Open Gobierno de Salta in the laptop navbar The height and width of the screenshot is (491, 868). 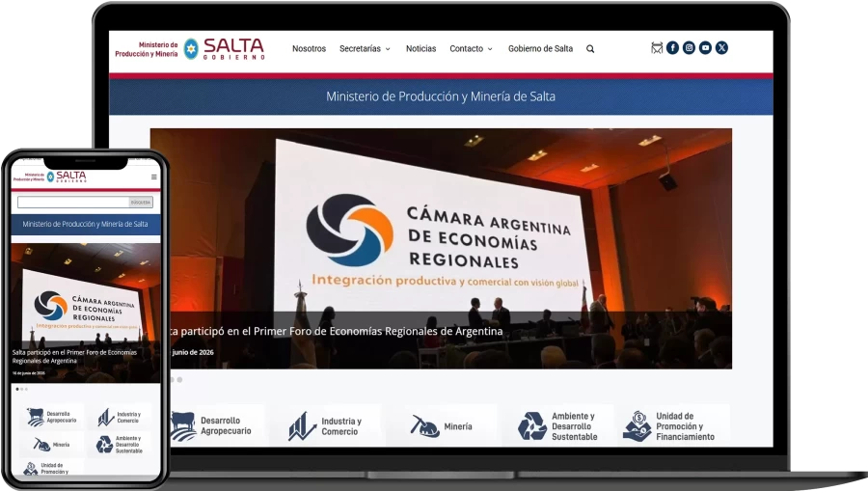[x=540, y=48]
